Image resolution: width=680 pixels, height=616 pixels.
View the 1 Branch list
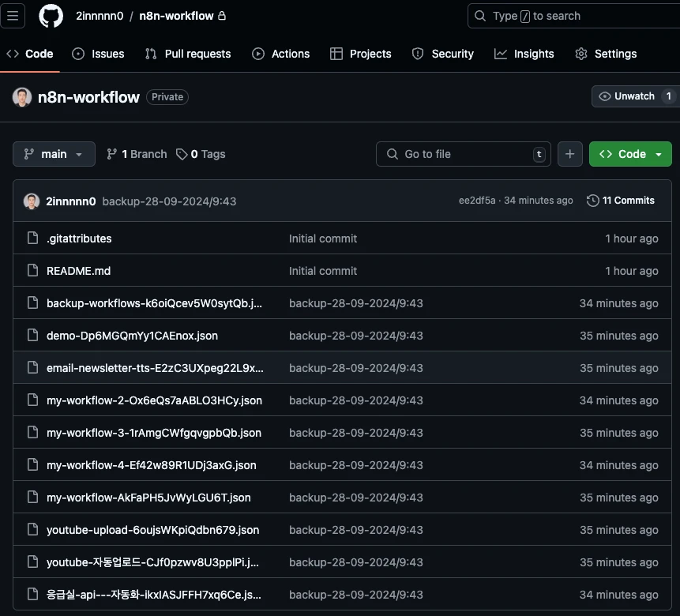pyautogui.click(x=137, y=154)
